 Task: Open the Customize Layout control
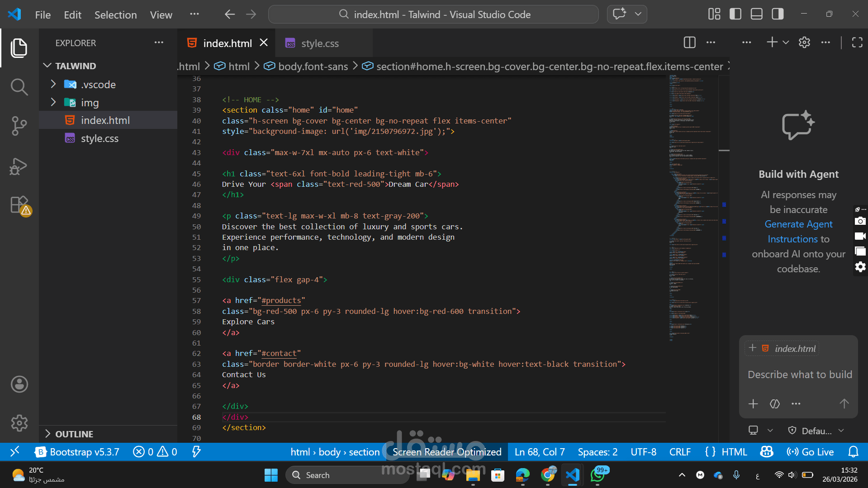tap(714, 14)
